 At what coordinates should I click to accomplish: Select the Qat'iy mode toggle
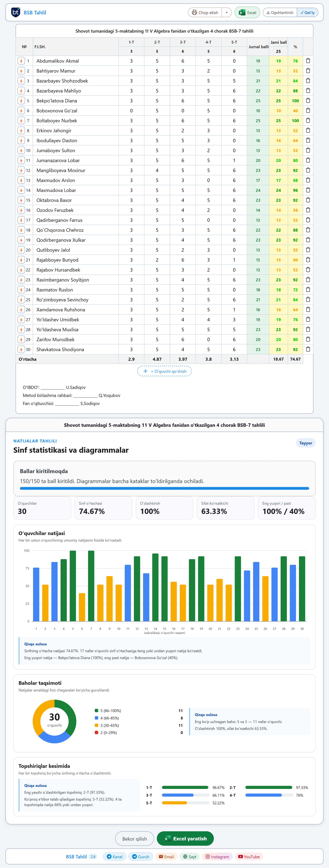point(307,13)
